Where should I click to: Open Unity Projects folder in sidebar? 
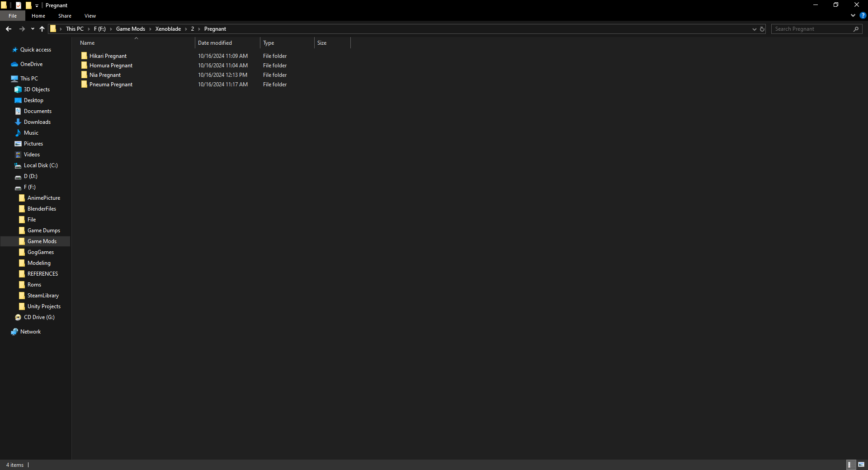pyautogui.click(x=44, y=306)
